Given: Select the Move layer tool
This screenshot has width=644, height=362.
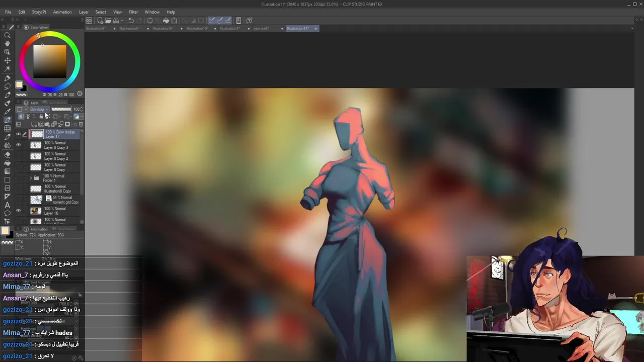Looking at the screenshot, I should click(7, 61).
